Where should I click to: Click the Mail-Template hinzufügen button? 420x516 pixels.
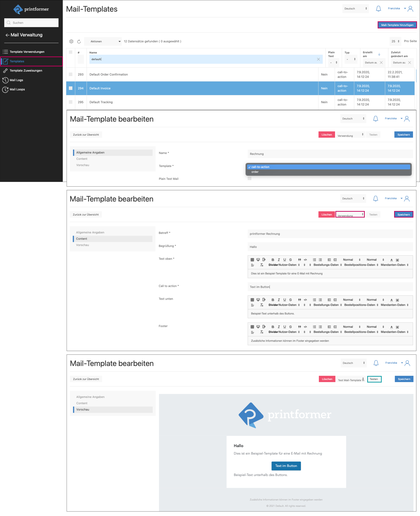click(397, 25)
